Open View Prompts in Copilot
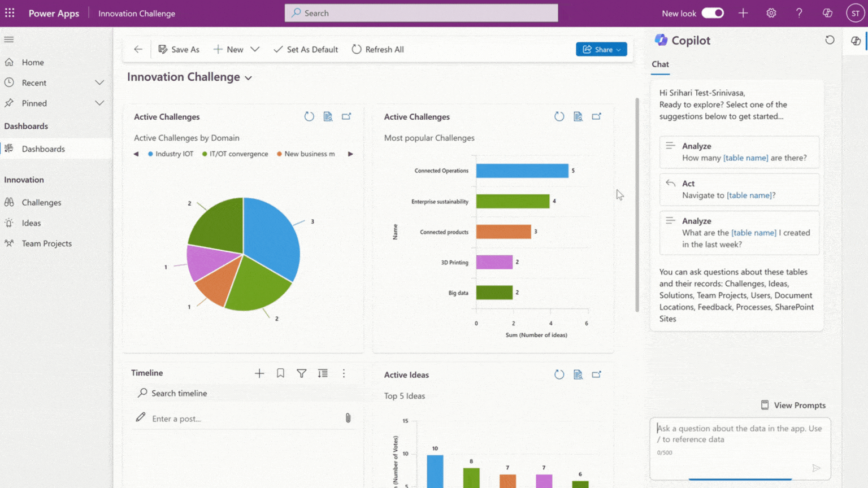 (793, 405)
